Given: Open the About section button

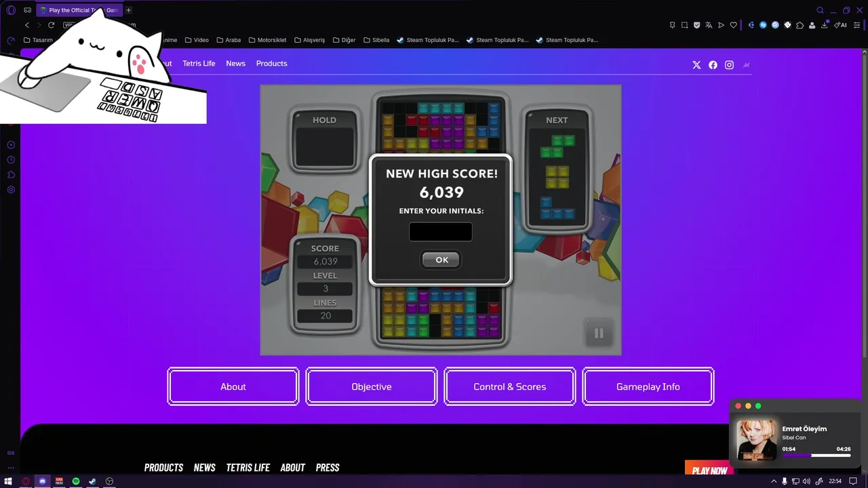Looking at the screenshot, I should click(233, 386).
